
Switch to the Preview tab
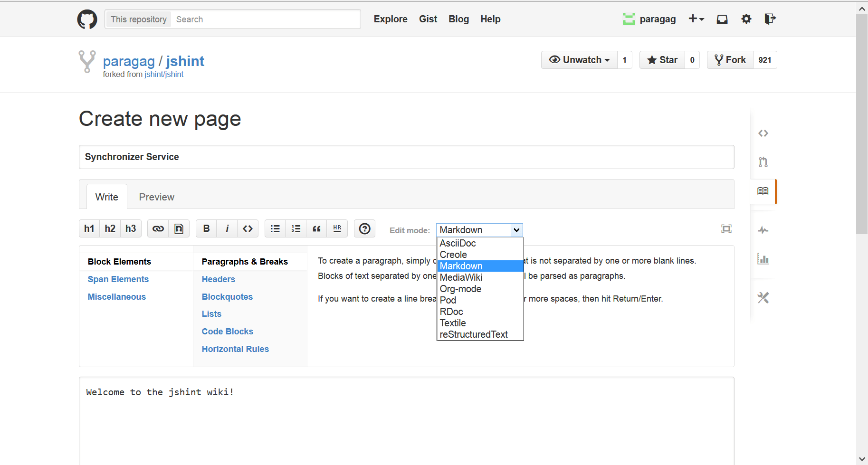coord(157,197)
